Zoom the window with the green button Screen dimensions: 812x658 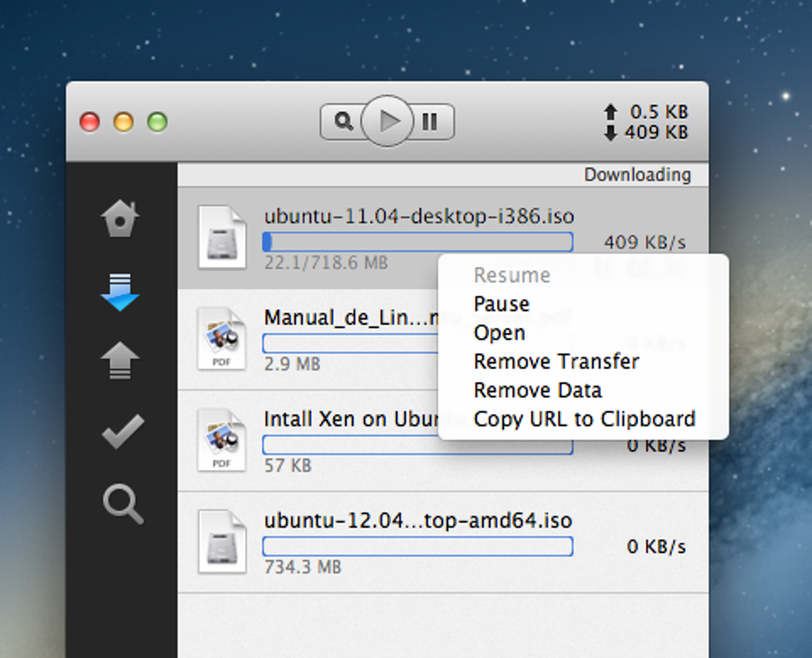click(x=158, y=123)
